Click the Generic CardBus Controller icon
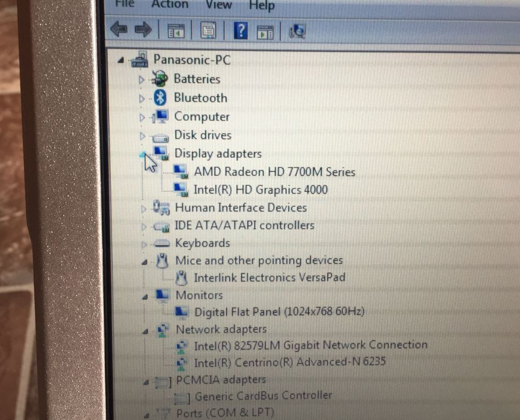The width and height of the screenshot is (520, 420). pyautogui.click(x=182, y=398)
